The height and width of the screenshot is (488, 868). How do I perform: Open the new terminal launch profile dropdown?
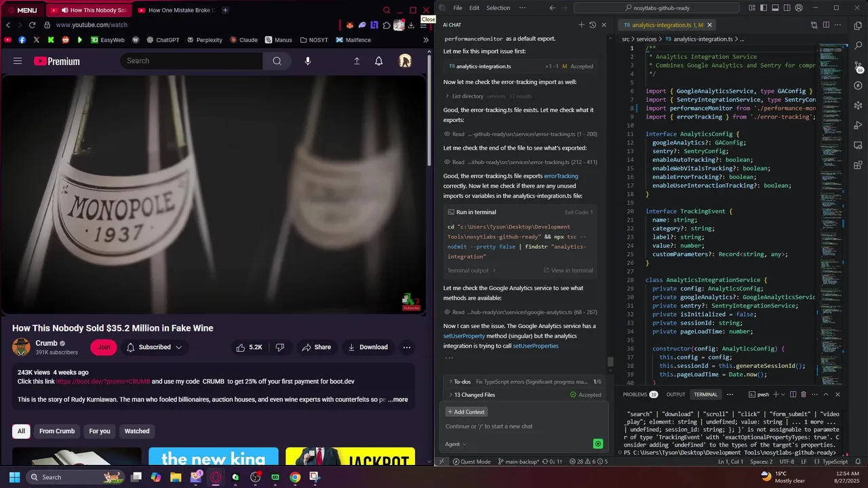click(x=782, y=394)
